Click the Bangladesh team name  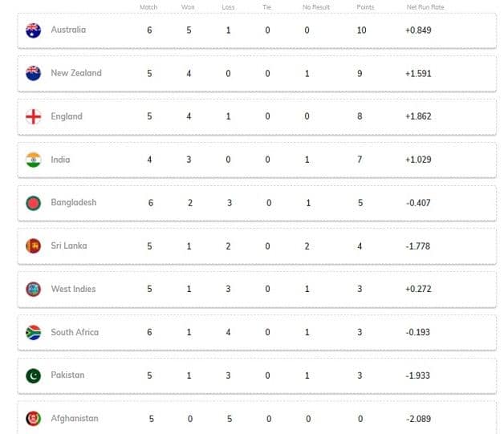[x=73, y=203]
